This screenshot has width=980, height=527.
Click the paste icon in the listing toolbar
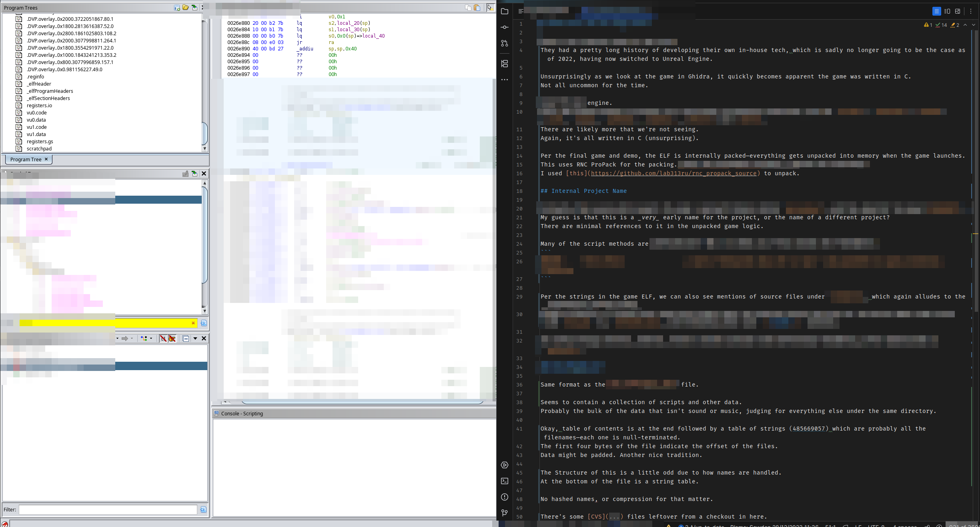pyautogui.click(x=477, y=8)
